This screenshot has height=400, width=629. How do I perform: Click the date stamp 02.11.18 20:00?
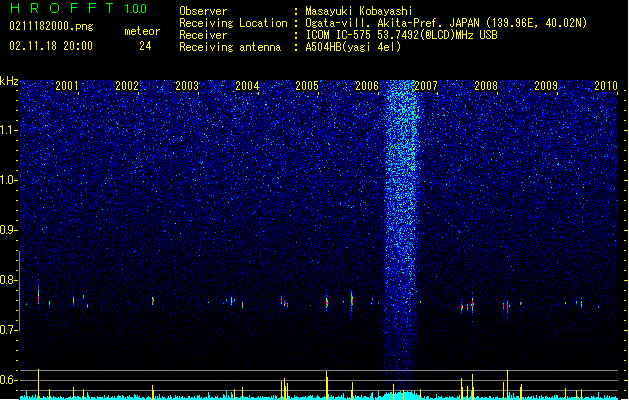(51, 46)
